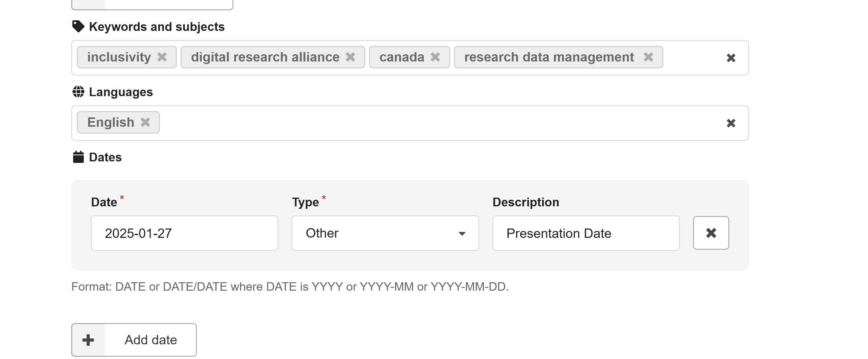
Task: Click into the Date input field
Action: (x=185, y=233)
